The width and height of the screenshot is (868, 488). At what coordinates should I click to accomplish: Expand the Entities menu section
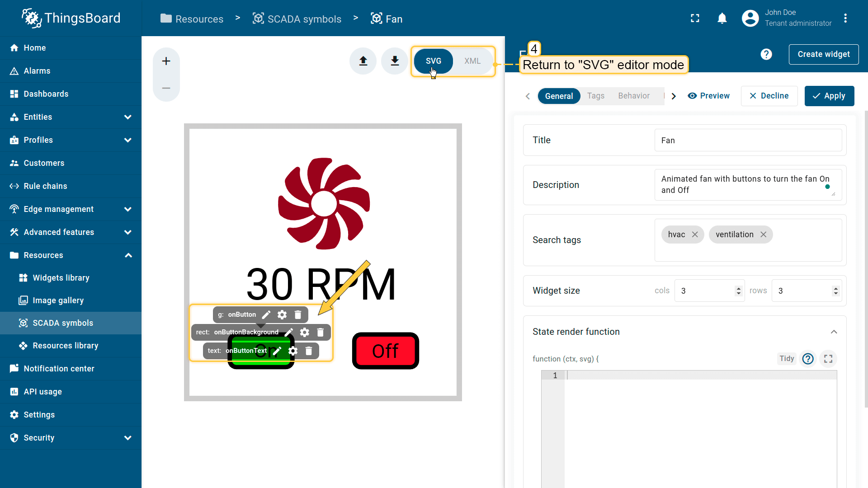tap(128, 117)
